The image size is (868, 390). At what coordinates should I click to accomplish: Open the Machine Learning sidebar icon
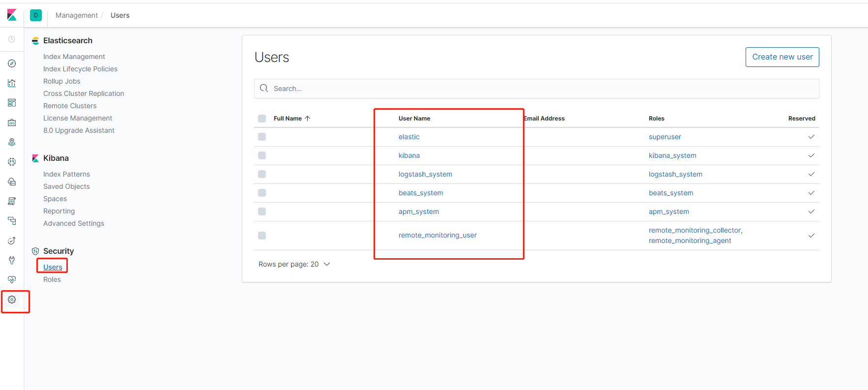(x=12, y=162)
